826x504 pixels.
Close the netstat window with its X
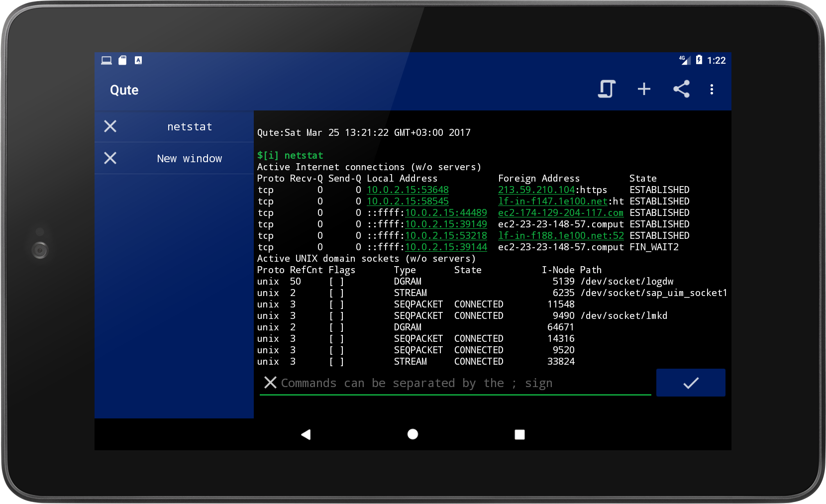coord(110,126)
